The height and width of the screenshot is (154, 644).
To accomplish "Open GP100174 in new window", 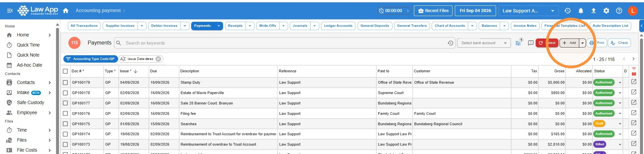I will [634, 133].
